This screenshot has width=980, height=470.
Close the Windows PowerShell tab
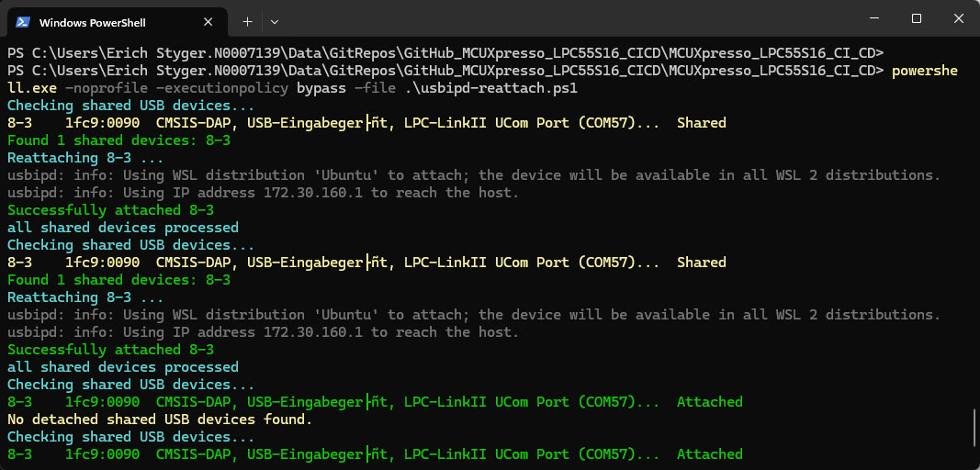coord(208,21)
